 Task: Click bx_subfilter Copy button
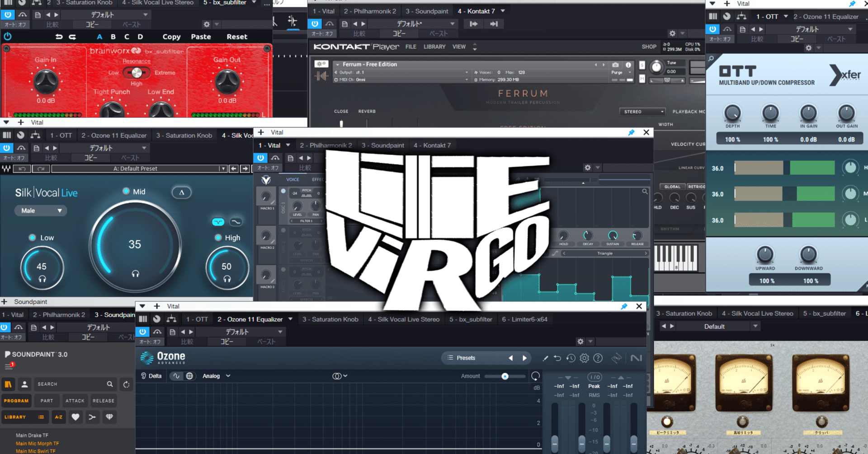click(171, 37)
